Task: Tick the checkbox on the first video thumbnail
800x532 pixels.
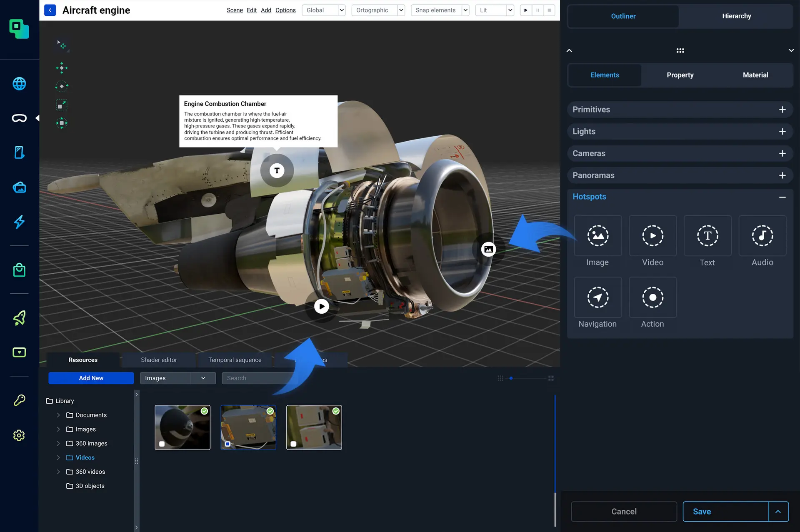Action: 162,444
